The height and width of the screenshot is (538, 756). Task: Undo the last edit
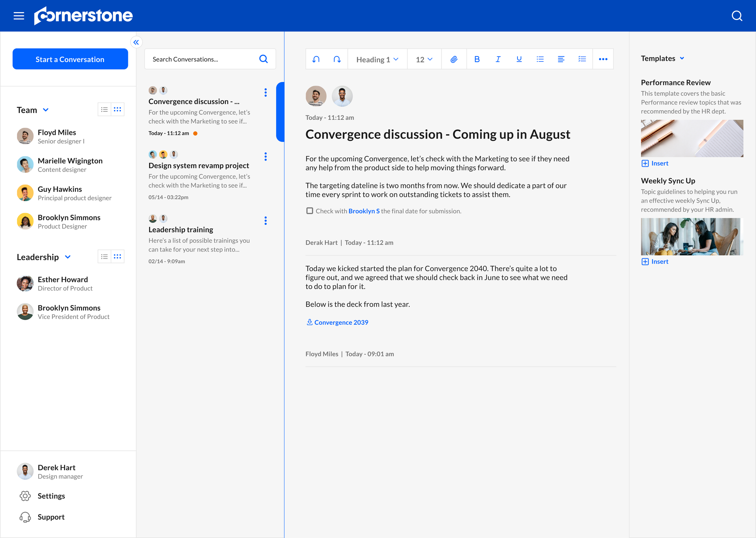click(316, 59)
